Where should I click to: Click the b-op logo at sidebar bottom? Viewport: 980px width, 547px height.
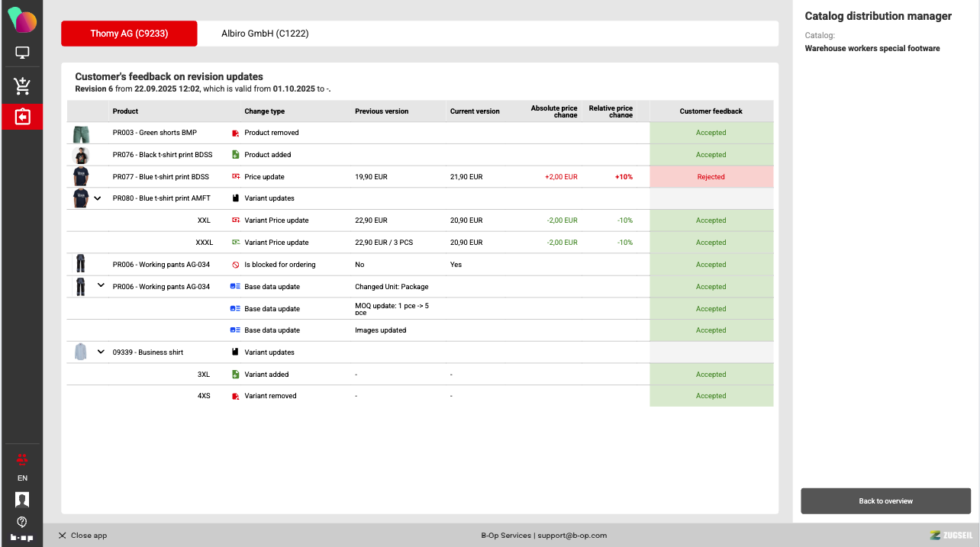pyautogui.click(x=22, y=538)
